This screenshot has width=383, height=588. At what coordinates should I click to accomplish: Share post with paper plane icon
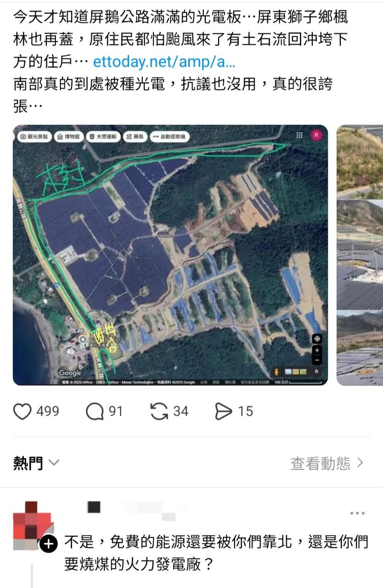(x=223, y=411)
